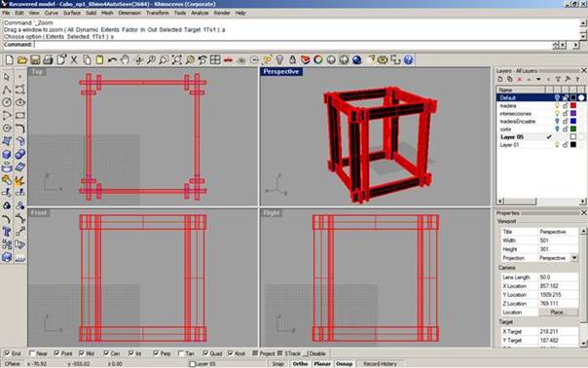588x368 pixels.
Task: Enable the Near osnap checkbox
Action: (32, 353)
